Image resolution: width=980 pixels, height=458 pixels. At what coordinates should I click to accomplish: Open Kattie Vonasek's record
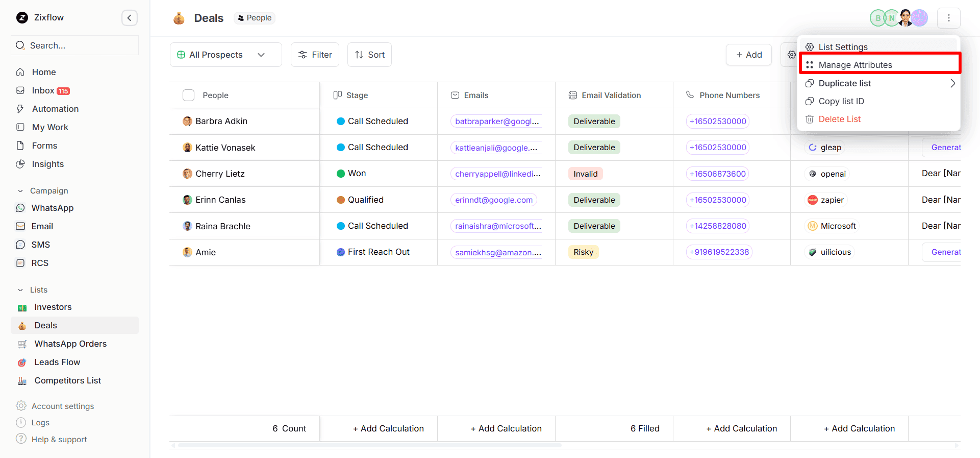coord(225,148)
